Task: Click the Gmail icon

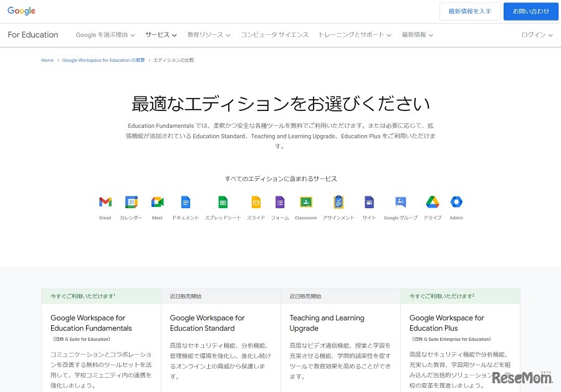Action: click(x=105, y=202)
